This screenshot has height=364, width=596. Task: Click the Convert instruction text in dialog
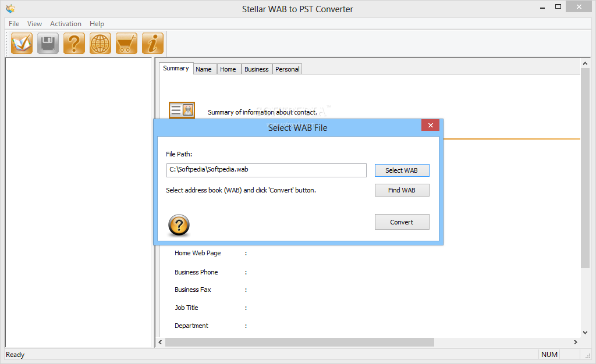coord(241,190)
